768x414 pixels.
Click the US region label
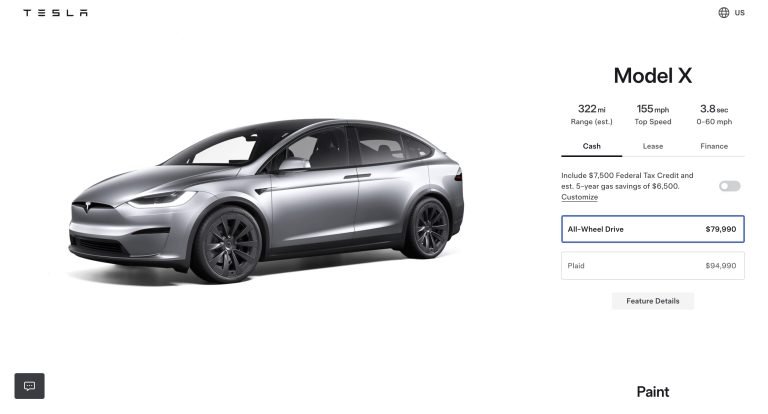coord(739,13)
